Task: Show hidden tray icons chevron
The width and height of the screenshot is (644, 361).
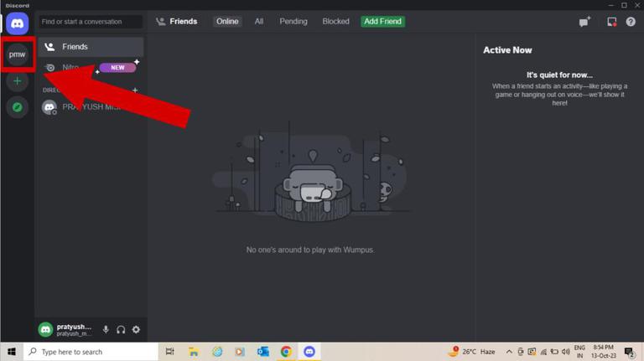Action: [509, 352]
